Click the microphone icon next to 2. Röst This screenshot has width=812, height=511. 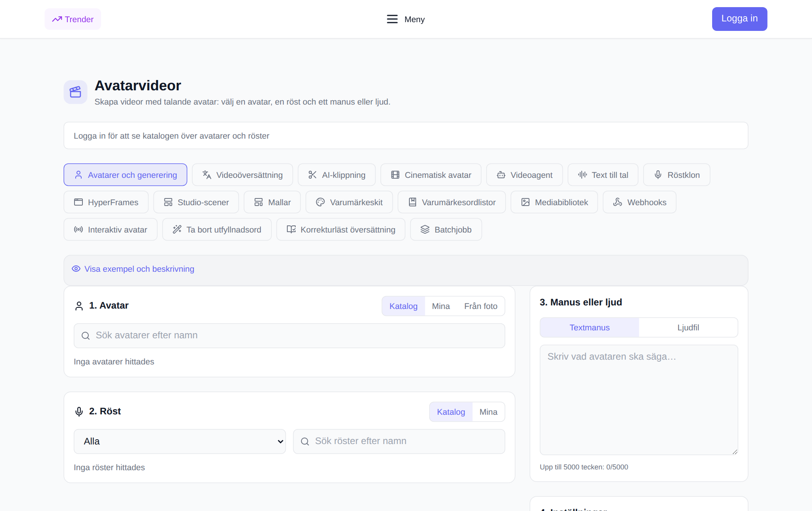[x=79, y=412]
